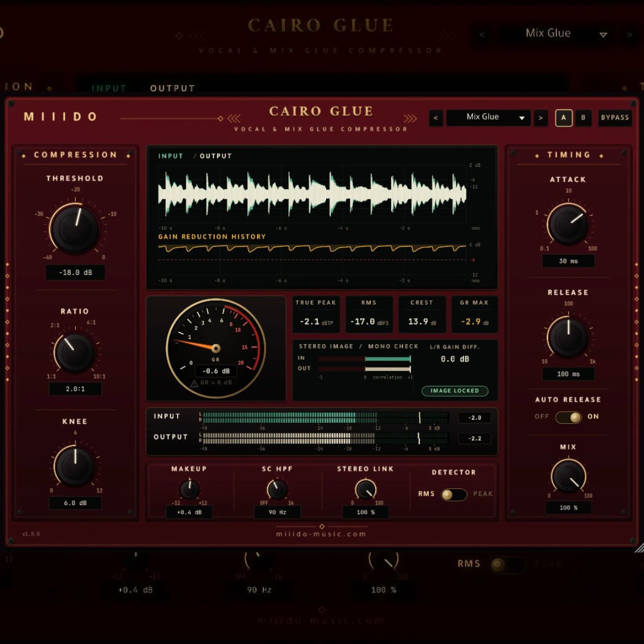The image size is (644, 644).
Task: Click the IN stereo correlation bar
Action: coord(365,358)
